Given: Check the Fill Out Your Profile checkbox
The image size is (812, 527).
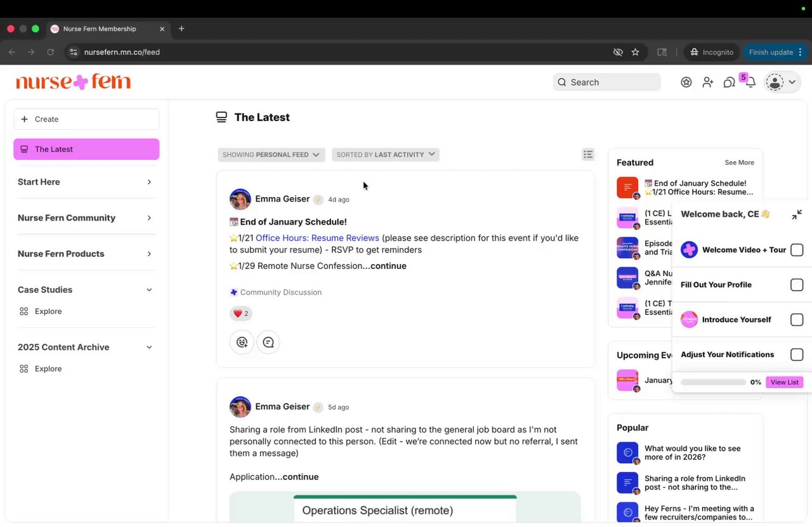Looking at the screenshot, I should (x=797, y=285).
